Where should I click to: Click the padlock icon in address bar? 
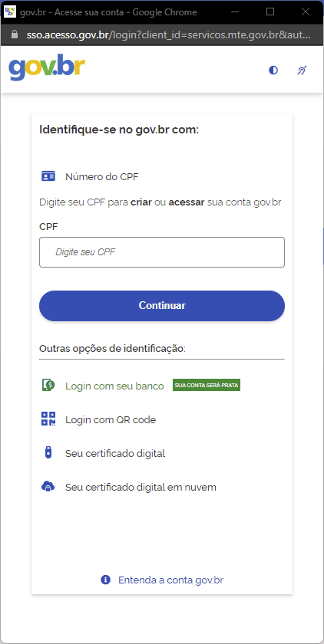click(x=15, y=35)
